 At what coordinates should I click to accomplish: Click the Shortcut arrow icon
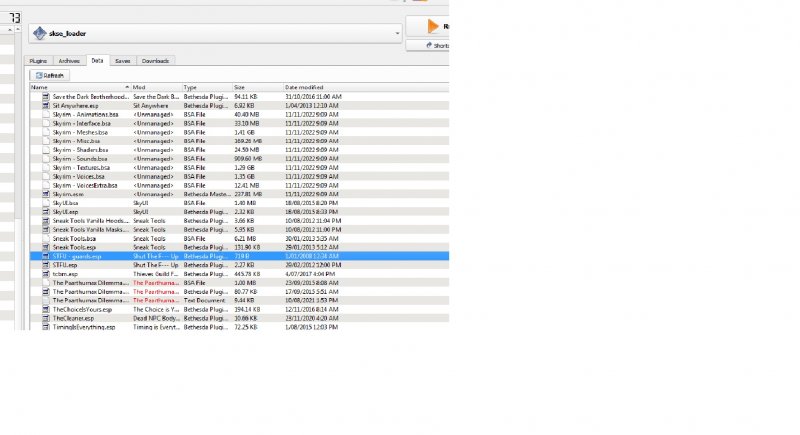point(429,45)
